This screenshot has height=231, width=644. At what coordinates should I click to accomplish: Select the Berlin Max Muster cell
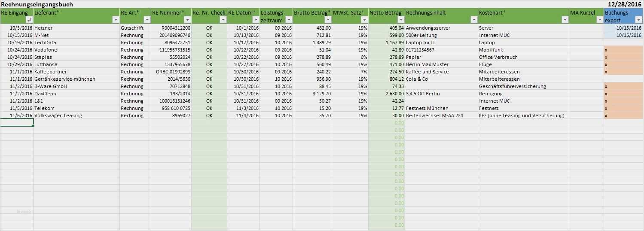[x=441, y=64]
